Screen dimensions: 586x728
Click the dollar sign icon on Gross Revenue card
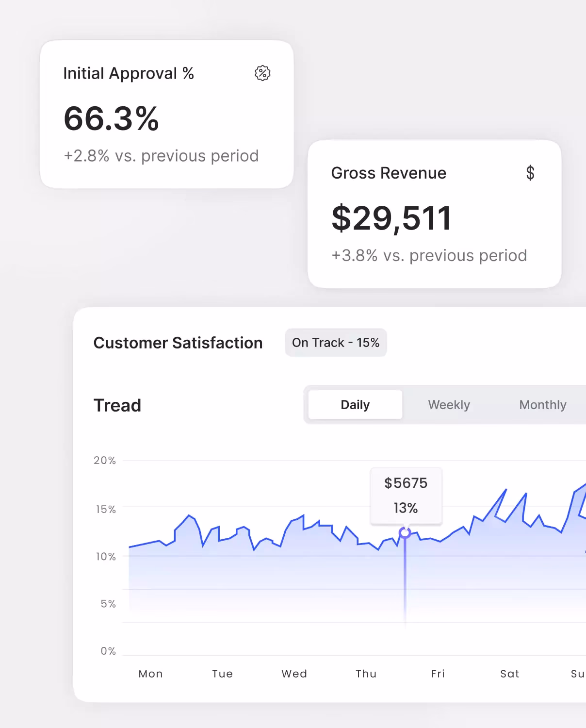coord(530,173)
